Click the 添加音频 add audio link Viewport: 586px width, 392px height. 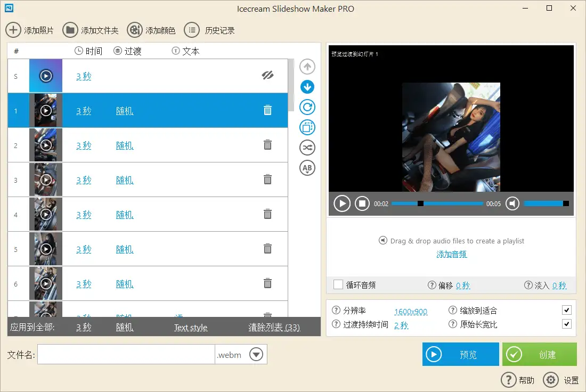click(451, 255)
